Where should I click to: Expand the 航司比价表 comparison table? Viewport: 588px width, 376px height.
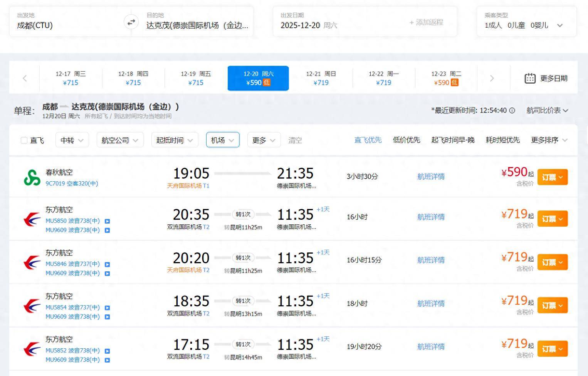click(x=547, y=110)
